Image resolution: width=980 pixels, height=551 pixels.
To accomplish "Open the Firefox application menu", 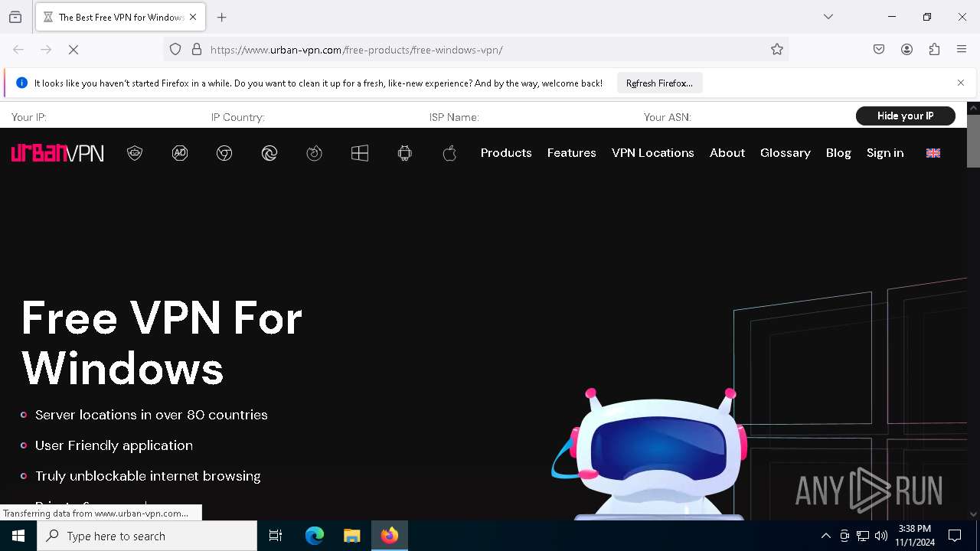I will 962,50.
